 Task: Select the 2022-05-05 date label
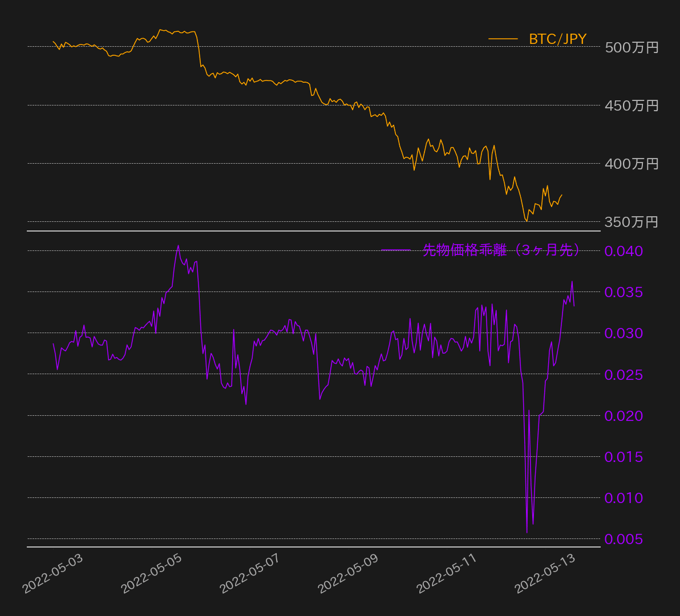152,573
